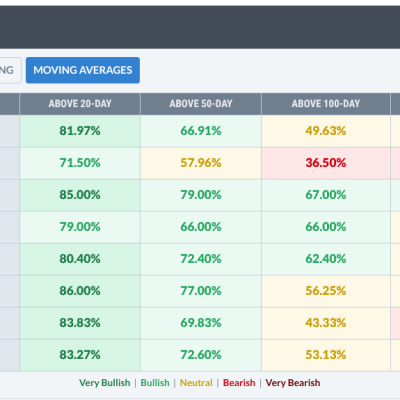Click the Neutral legend label

[x=196, y=383]
